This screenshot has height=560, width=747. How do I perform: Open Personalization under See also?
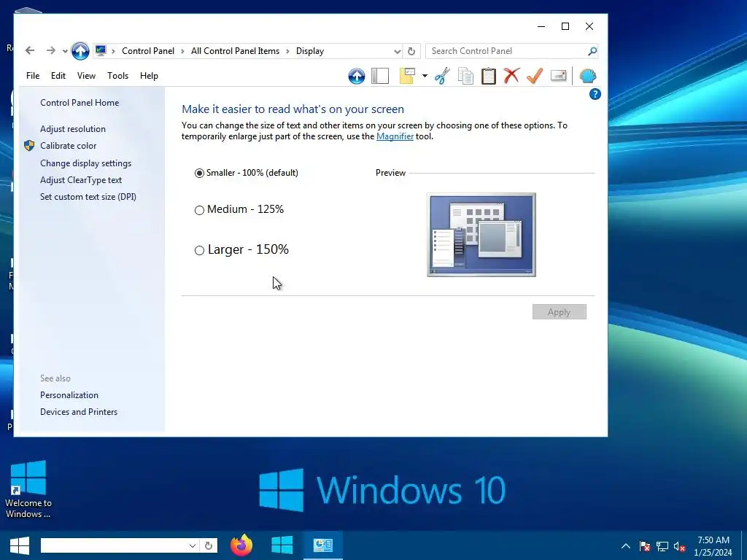pyautogui.click(x=69, y=395)
